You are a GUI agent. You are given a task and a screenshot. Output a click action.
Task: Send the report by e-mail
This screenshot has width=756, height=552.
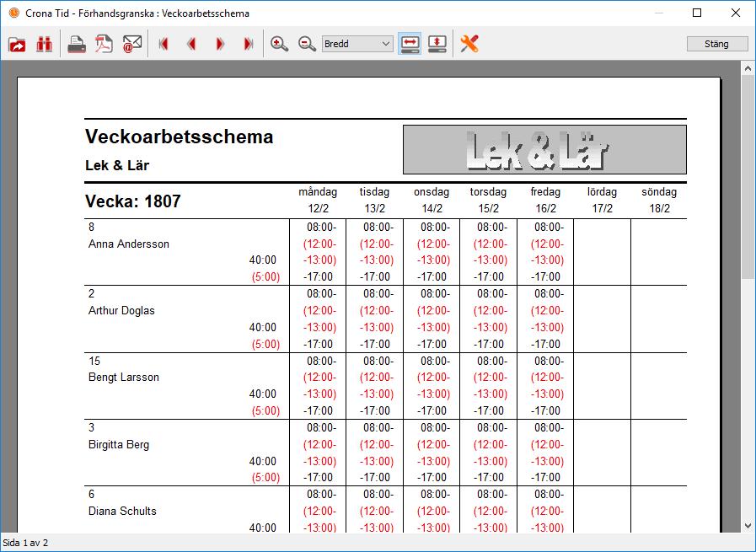coord(131,45)
